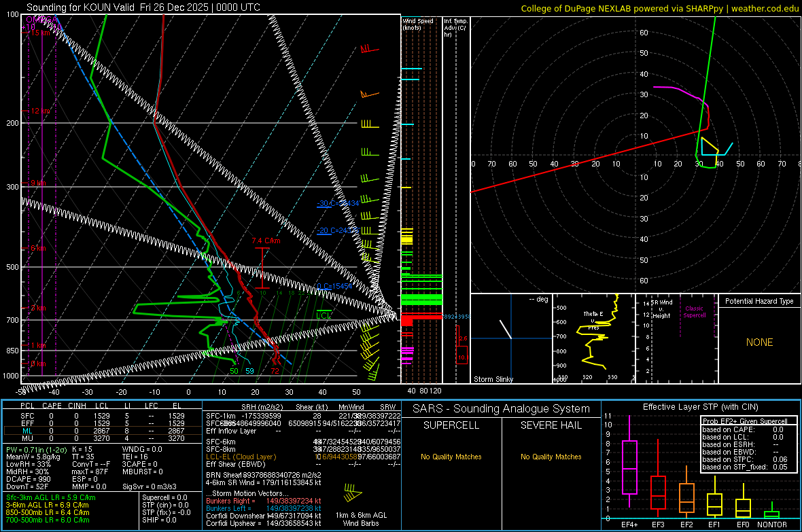The height and width of the screenshot is (532, 802).
Task: Click the yellow 1km & 6km wind barb
Action: pos(353,493)
